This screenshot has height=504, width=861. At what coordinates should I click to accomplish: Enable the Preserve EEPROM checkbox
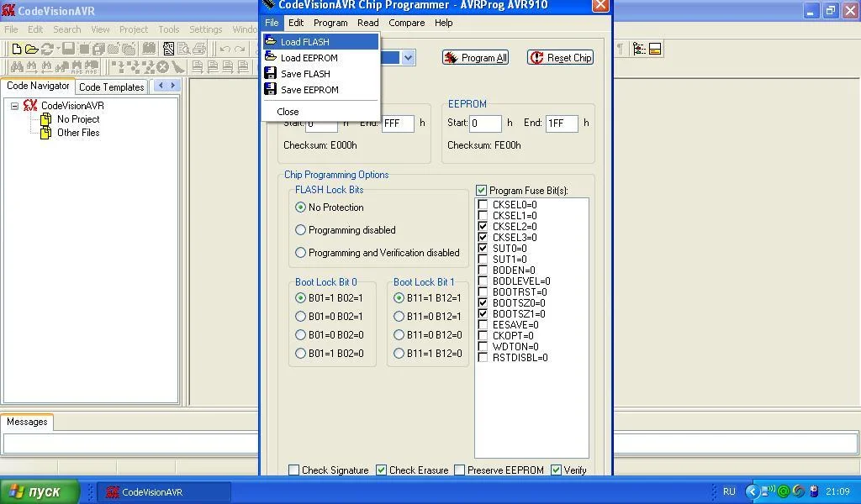[x=460, y=470]
